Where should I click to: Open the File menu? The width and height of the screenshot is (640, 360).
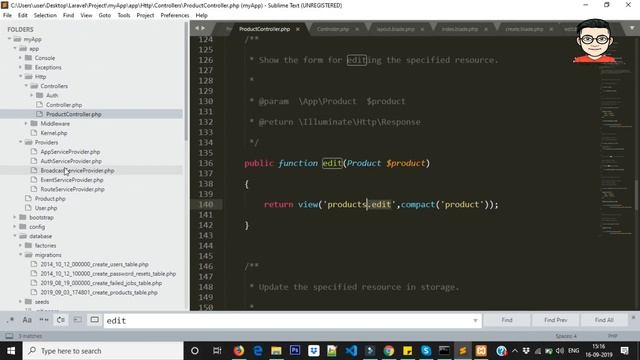[7, 15]
